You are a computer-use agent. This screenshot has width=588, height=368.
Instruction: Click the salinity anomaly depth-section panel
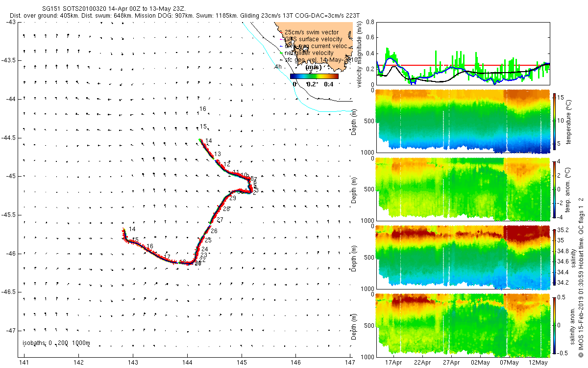pyautogui.click(x=463, y=325)
